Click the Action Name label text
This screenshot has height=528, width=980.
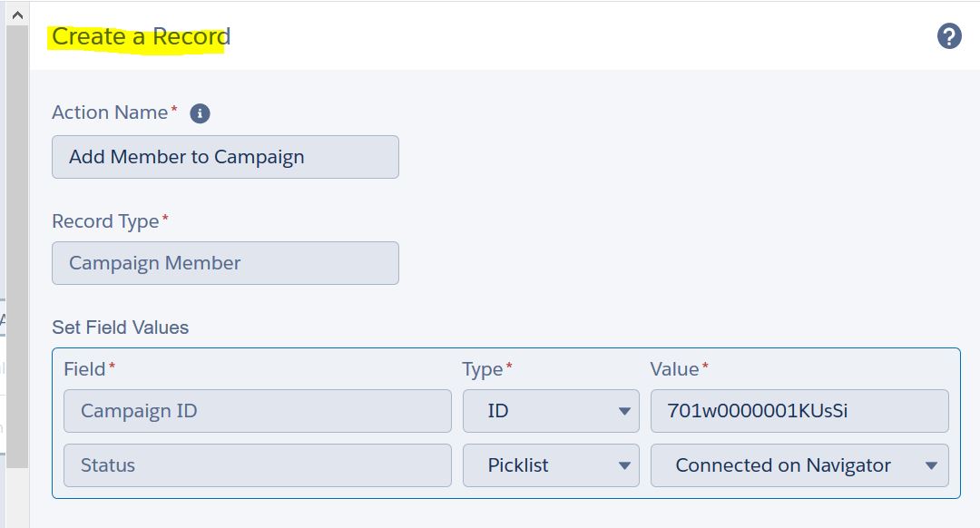pyautogui.click(x=110, y=112)
